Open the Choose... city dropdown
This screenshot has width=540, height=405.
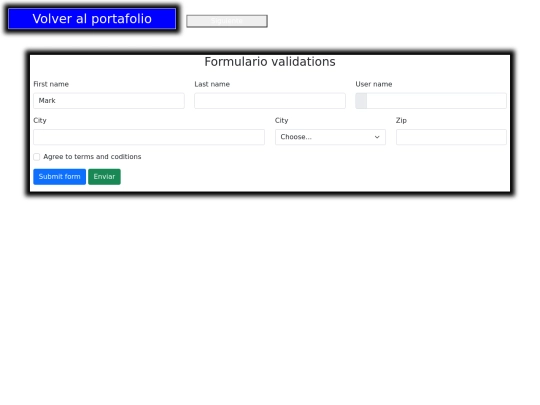click(x=330, y=137)
